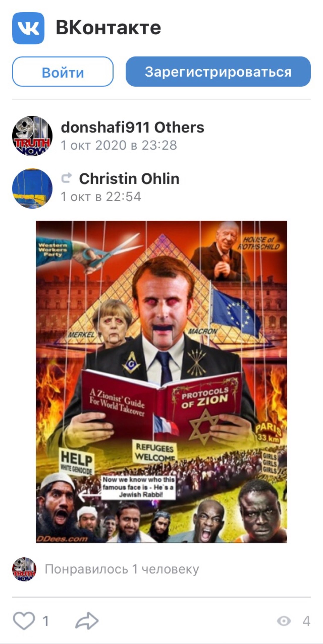
Task: Open the ВКонтакте title link
Action: pyautogui.click(x=108, y=28)
